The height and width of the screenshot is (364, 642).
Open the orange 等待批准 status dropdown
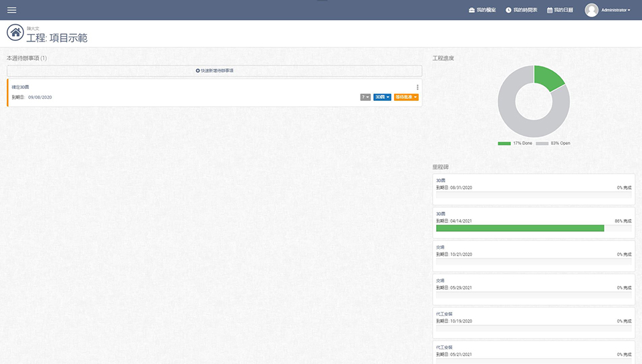pos(406,98)
